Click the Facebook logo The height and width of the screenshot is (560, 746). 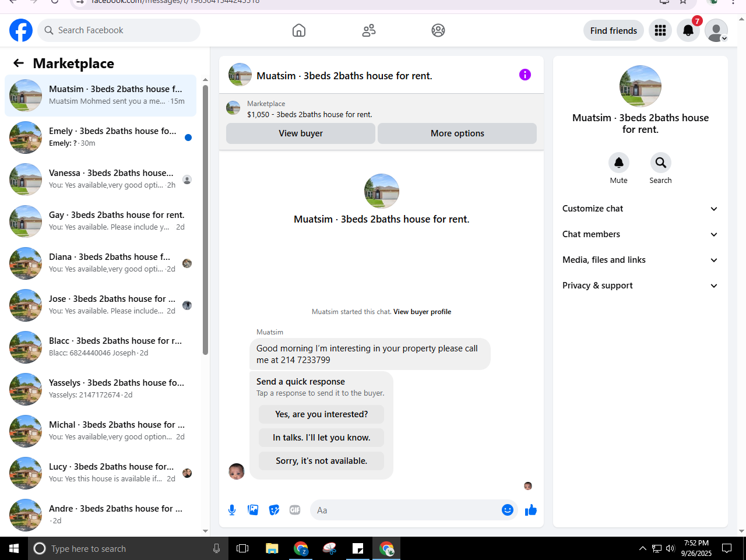coord(21,30)
